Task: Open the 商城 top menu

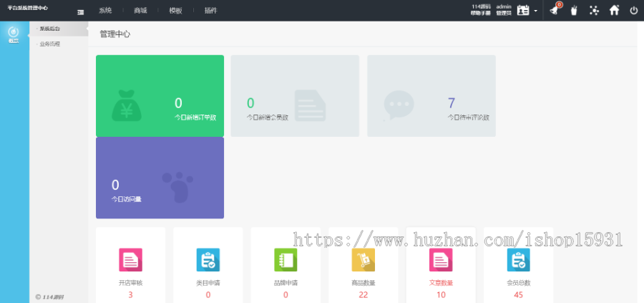Action: click(x=140, y=11)
